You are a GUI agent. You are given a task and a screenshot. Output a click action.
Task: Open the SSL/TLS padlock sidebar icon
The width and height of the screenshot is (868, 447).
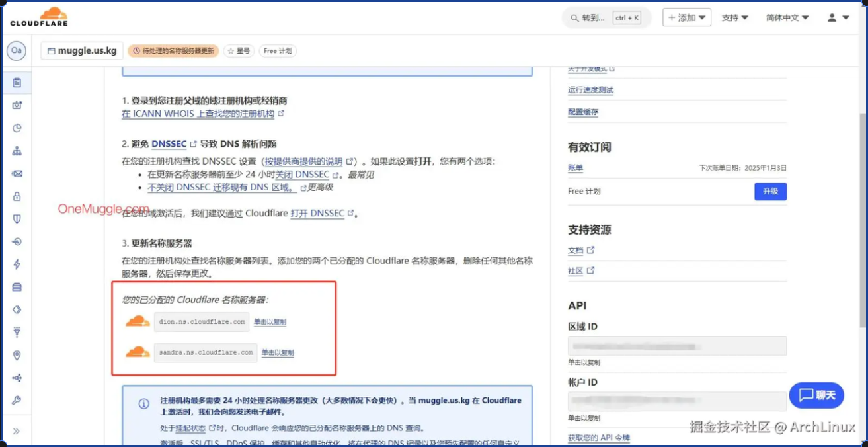coord(17,196)
